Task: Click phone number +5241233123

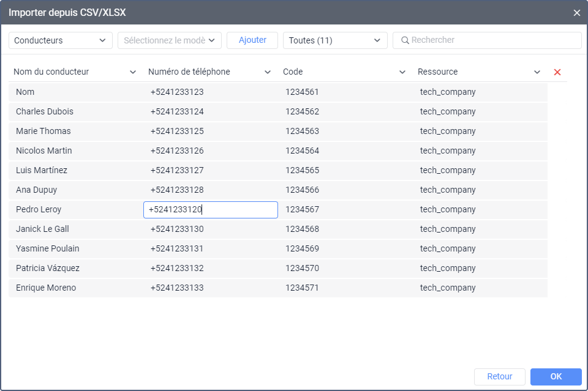Action: pyautogui.click(x=177, y=92)
